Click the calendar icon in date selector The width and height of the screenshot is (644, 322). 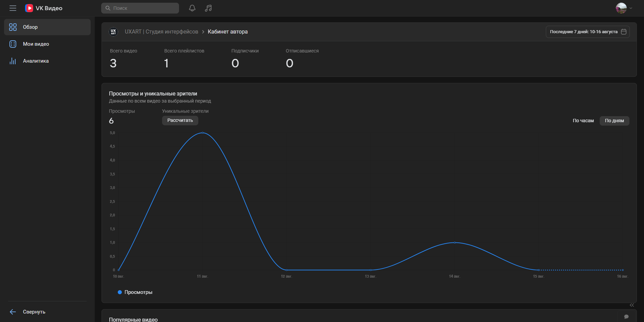coord(624,32)
